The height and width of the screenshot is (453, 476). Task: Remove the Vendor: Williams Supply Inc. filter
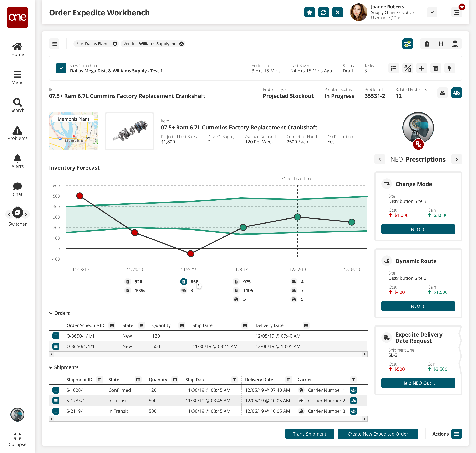181,44
